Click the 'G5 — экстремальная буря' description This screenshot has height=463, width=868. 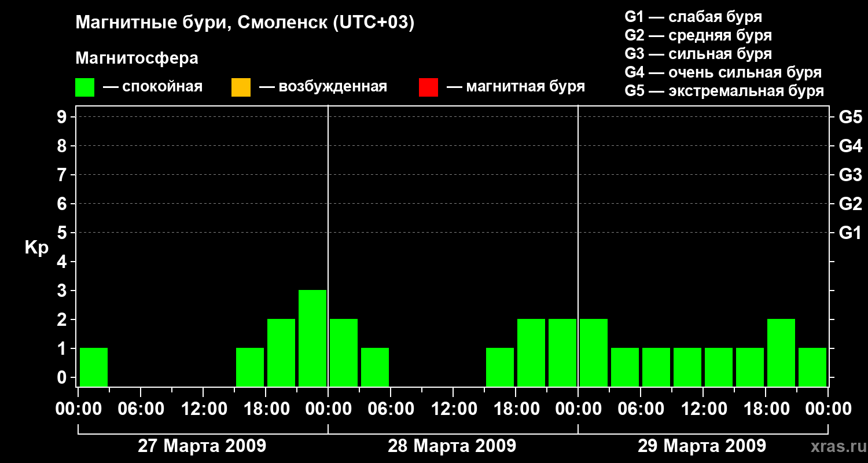[724, 91]
